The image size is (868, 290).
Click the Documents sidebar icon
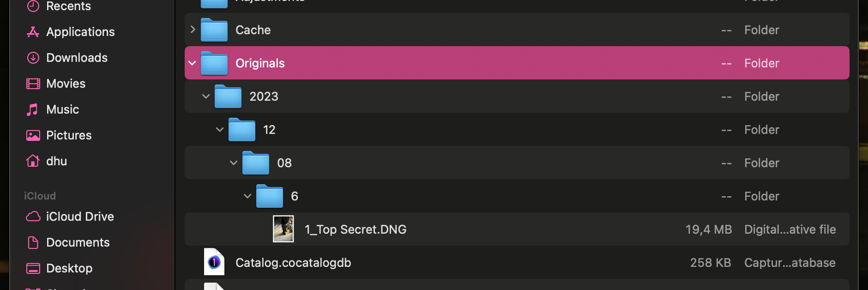33,242
